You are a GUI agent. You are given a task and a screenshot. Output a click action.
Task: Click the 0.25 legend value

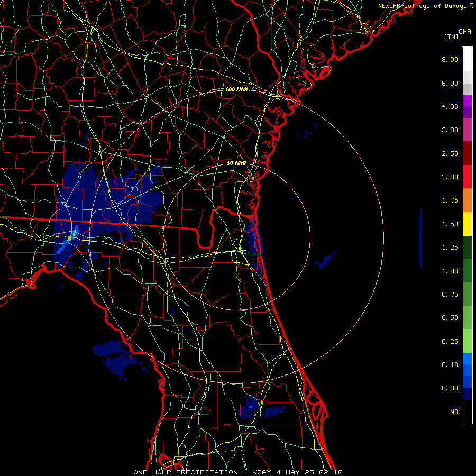click(450, 342)
